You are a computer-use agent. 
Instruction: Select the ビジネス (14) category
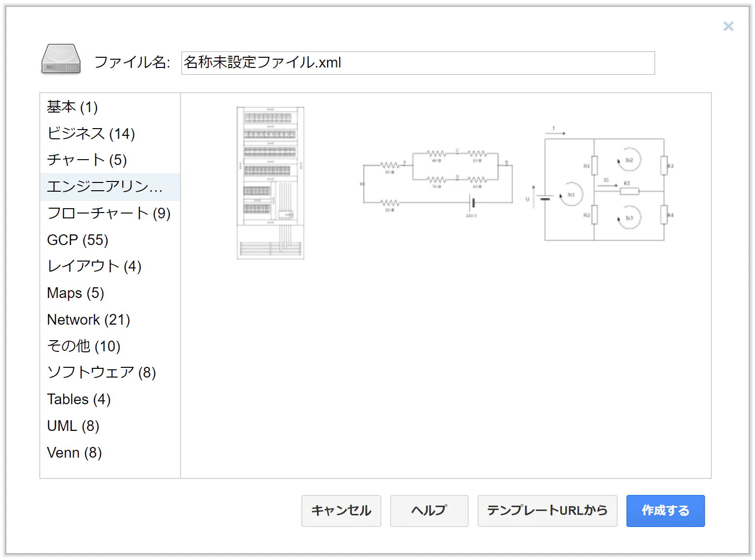(110, 133)
